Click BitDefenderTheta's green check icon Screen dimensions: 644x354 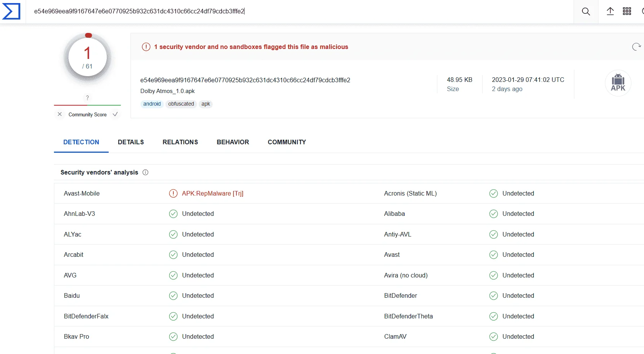tap(494, 316)
